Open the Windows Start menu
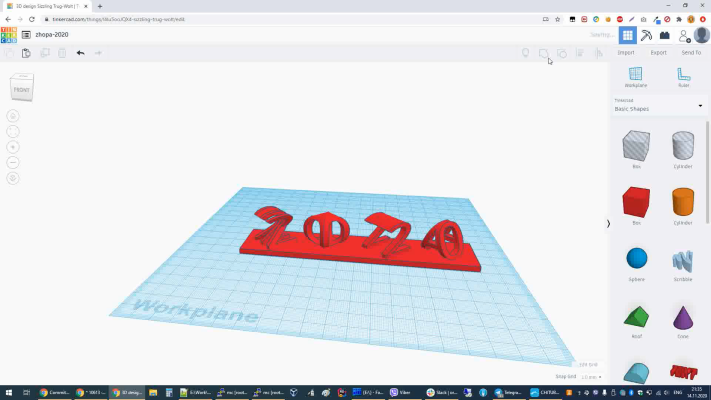 point(9,392)
